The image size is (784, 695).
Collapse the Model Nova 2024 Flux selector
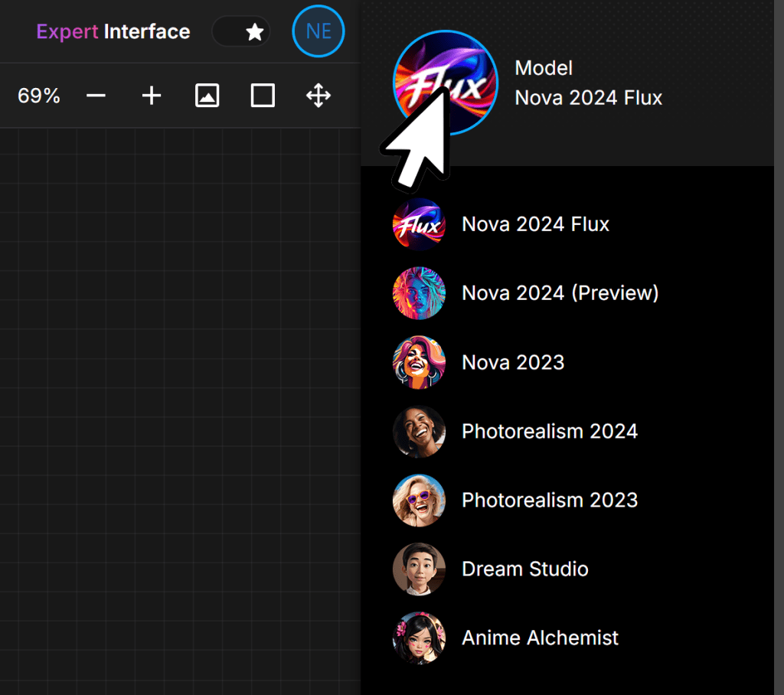pos(588,83)
